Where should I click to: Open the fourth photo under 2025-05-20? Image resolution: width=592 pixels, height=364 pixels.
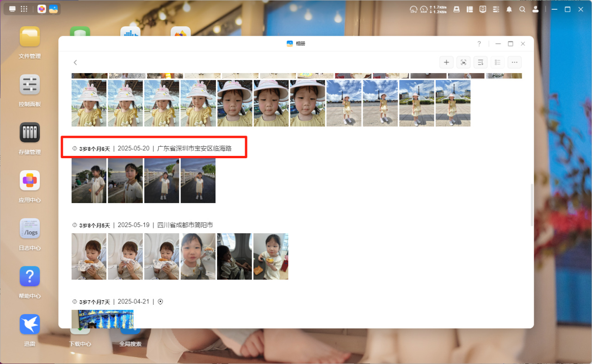click(198, 180)
